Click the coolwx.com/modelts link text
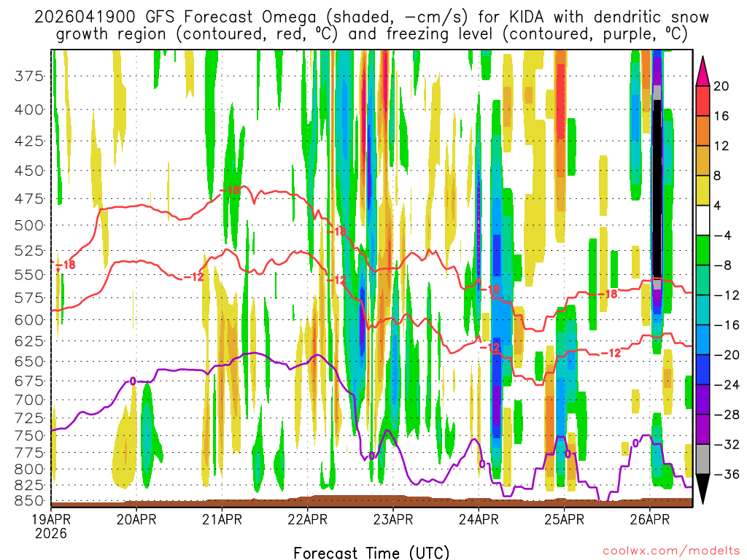The width and height of the screenshot is (747, 560). [x=671, y=551]
